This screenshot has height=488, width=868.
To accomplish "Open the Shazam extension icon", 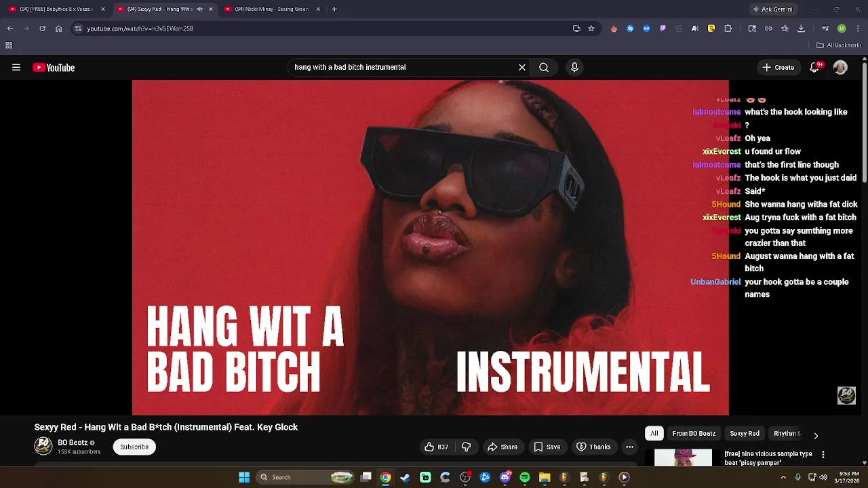I will click(x=630, y=28).
